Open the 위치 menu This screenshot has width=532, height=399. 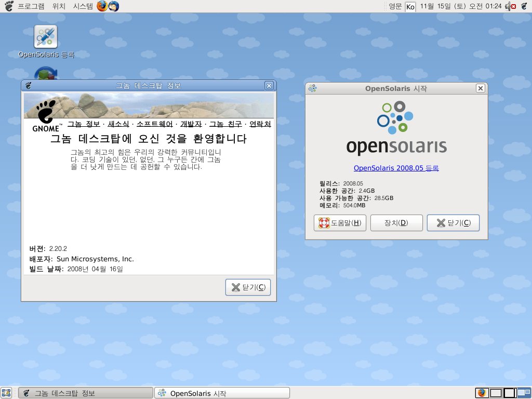coord(59,6)
